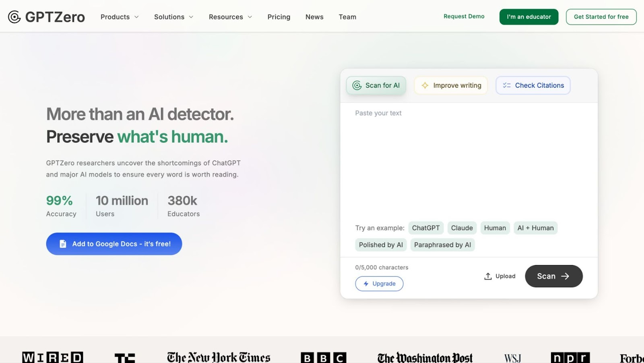
Task: Start the scan with Scan button
Action: click(x=554, y=276)
